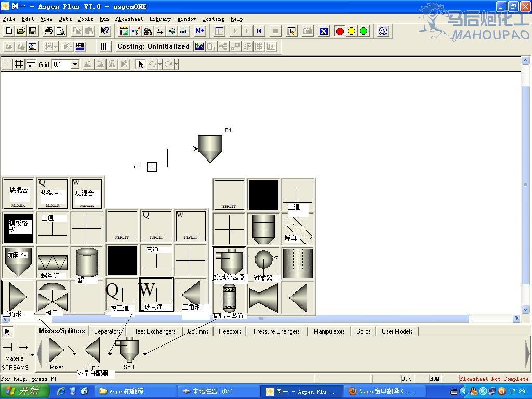The width and height of the screenshot is (532, 399).
Task: Toggle the grid display button
Action: pos(19,64)
